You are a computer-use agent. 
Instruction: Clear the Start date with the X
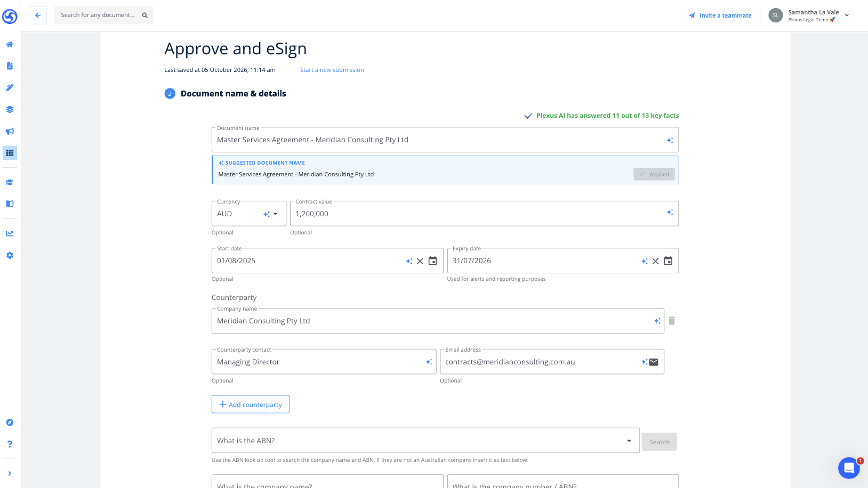pyautogui.click(x=420, y=261)
